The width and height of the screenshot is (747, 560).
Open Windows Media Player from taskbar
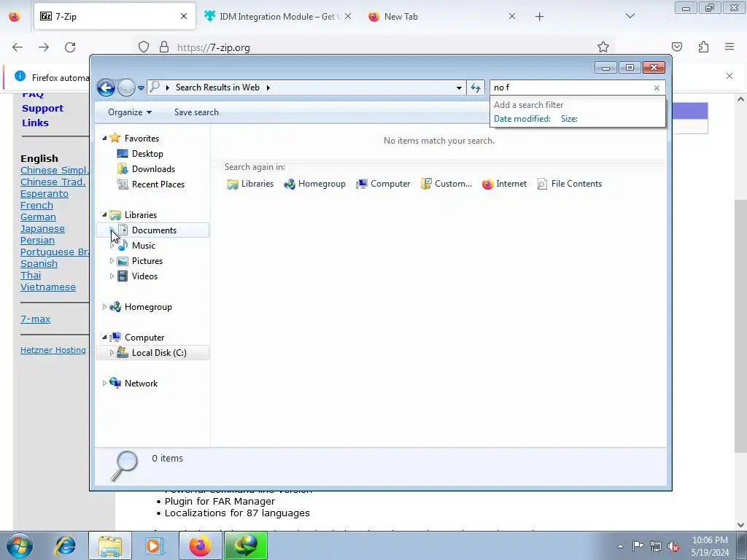153,545
